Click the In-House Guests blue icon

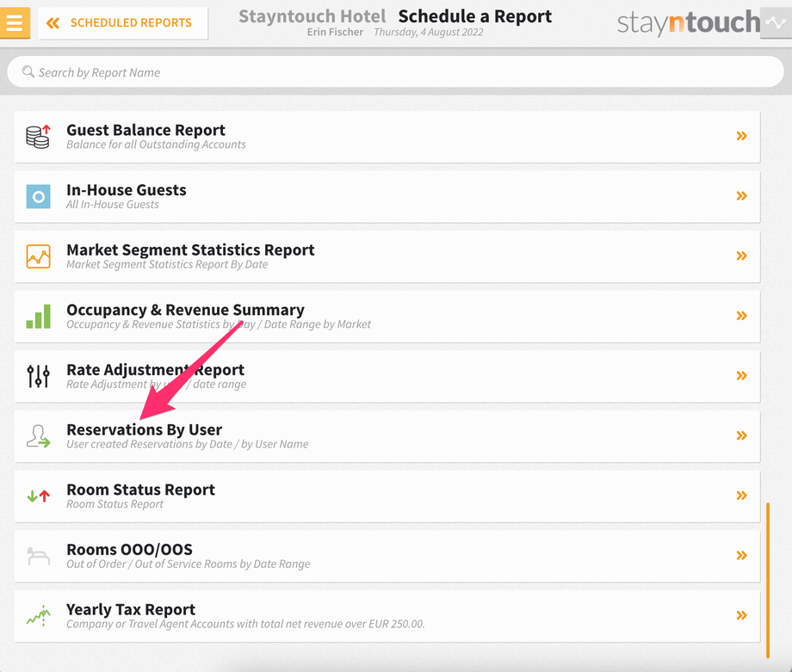click(x=39, y=196)
